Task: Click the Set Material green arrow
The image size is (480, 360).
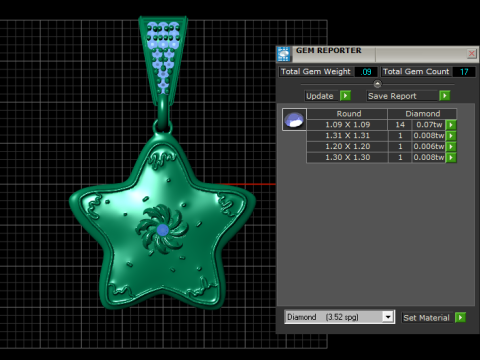Action: coord(460,317)
